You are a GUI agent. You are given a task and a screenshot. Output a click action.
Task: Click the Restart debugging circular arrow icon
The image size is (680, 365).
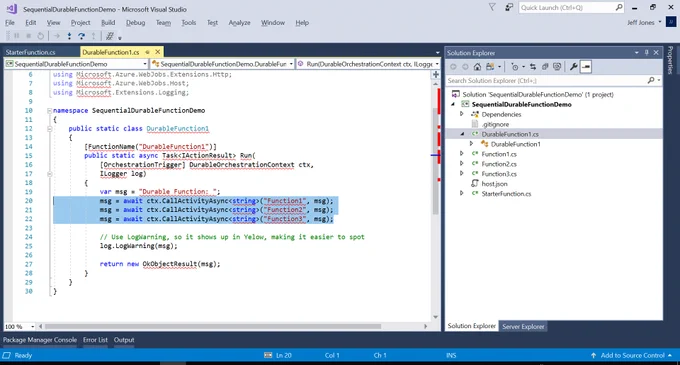point(40,36)
